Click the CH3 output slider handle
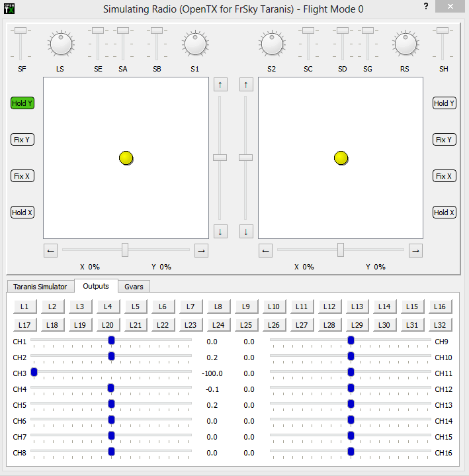The image size is (469, 476). (34, 372)
